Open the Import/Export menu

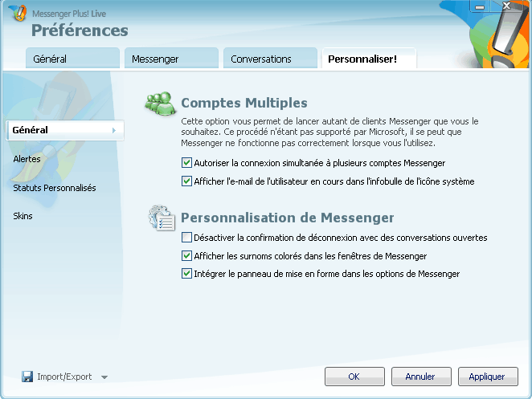point(64,377)
